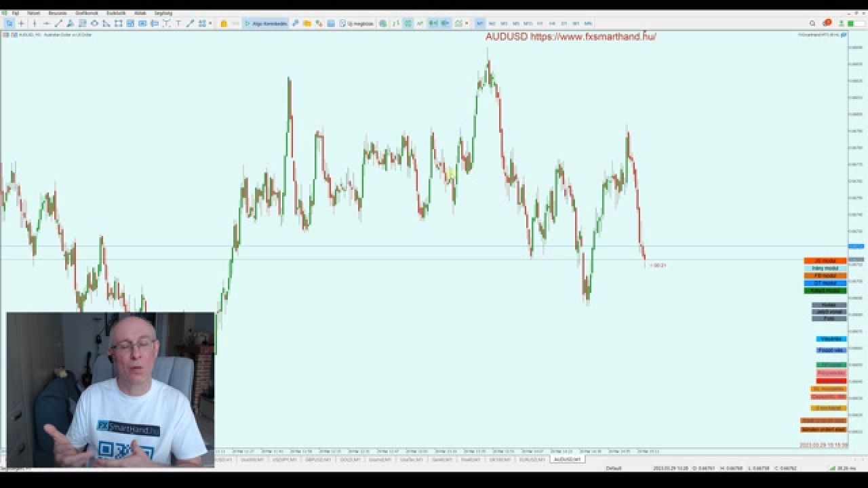Click the Új megbízás new order button

coord(357,23)
